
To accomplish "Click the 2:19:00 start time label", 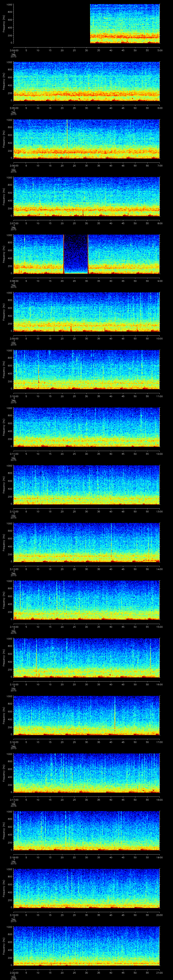I will (x=14, y=915).
